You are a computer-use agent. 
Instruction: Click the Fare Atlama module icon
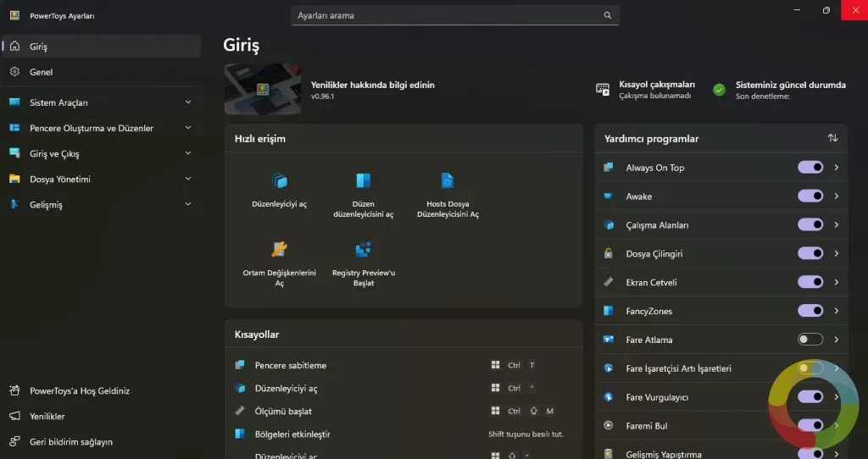click(609, 340)
